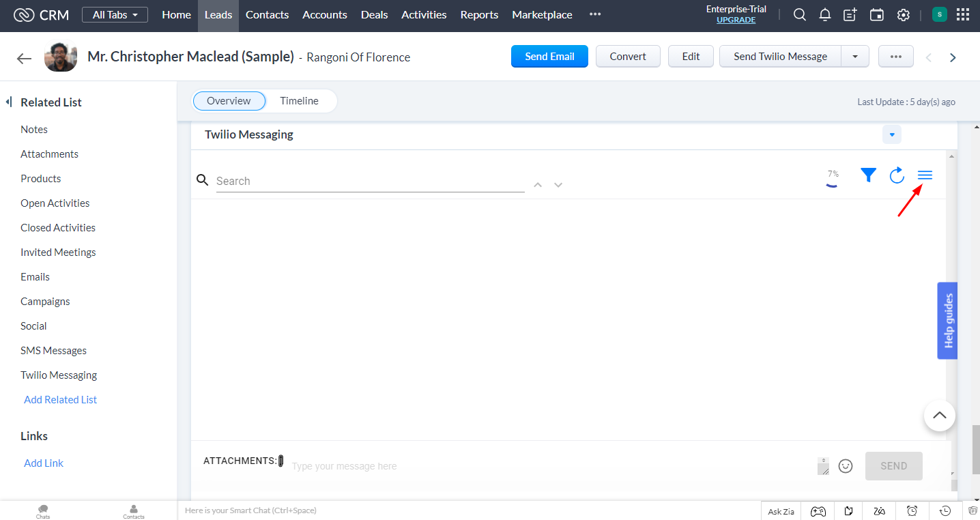Open the Reports tab
The image size is (980, 520).
tap(479, 14)
